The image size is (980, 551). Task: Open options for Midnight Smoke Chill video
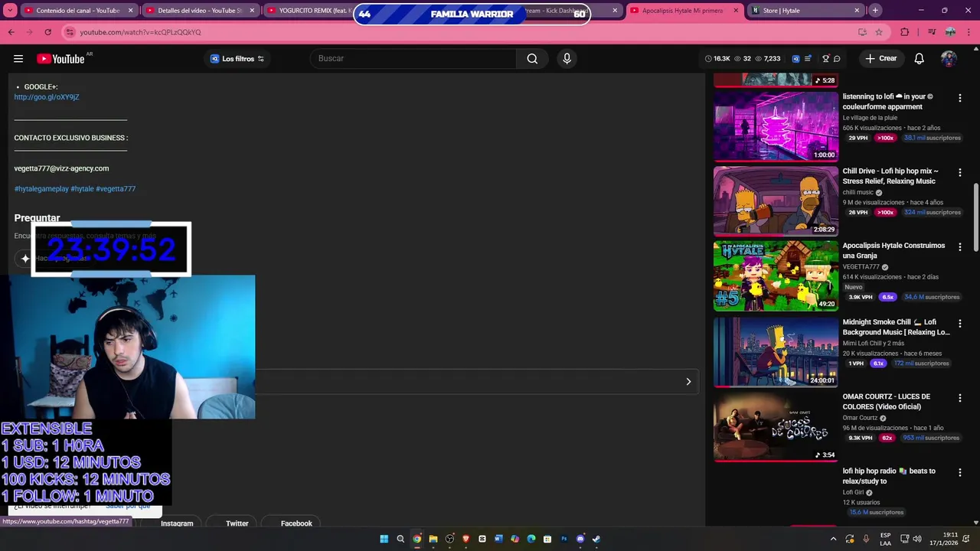960,323
